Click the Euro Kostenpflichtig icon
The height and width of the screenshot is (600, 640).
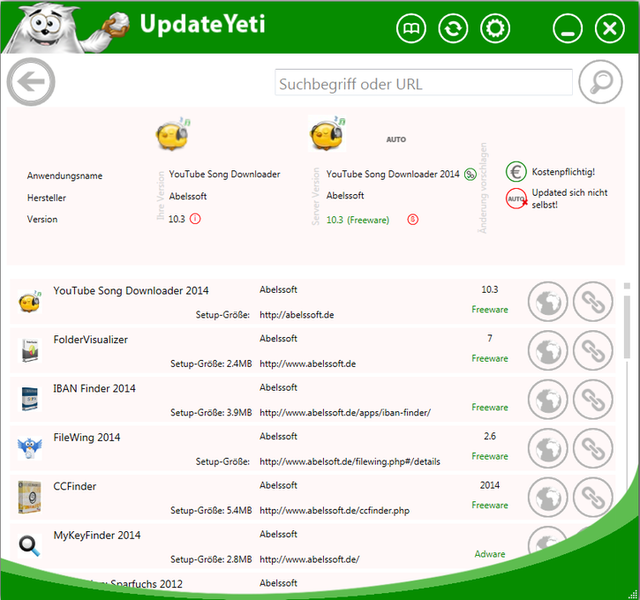click(516, 172)
